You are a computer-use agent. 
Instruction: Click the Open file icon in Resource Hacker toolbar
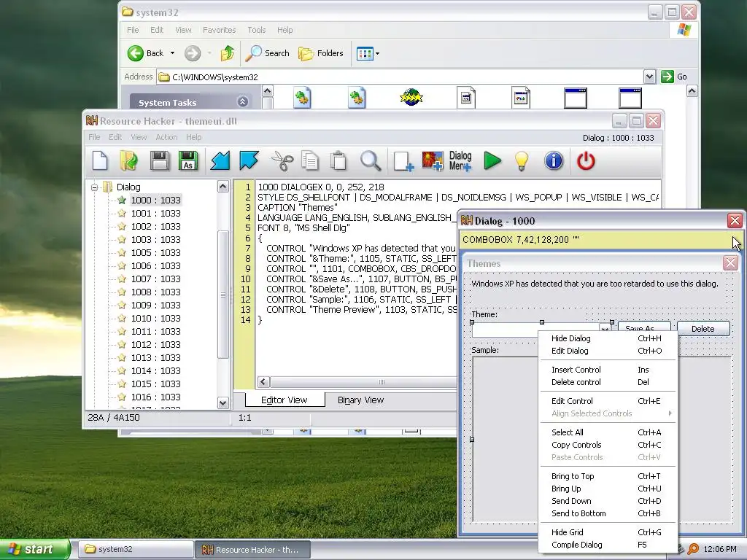click(128, 161)
